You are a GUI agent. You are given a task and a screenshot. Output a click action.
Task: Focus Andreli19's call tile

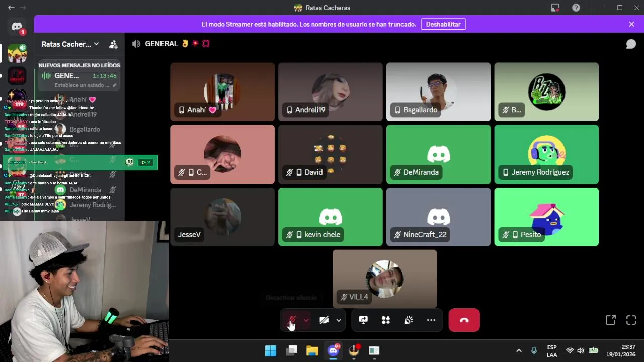pos(331,92)
